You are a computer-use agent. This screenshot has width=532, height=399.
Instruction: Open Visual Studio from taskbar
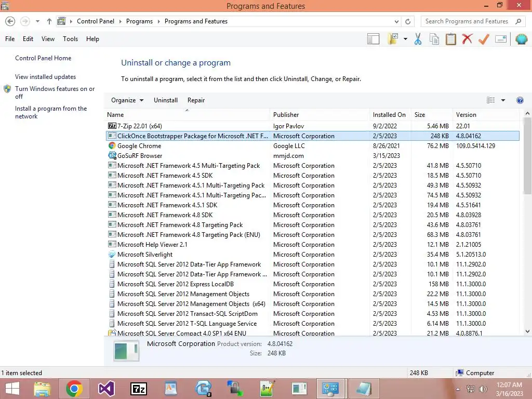click(x=106, y=389)
